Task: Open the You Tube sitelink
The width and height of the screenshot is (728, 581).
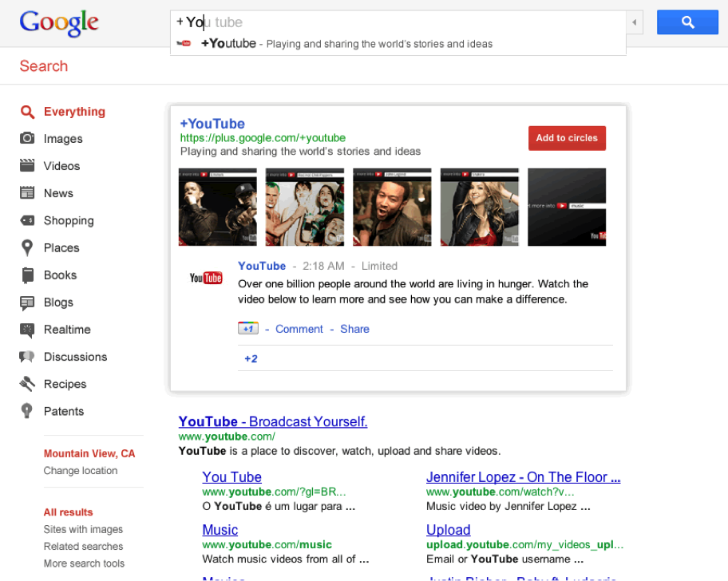Action: pos(231,477)
